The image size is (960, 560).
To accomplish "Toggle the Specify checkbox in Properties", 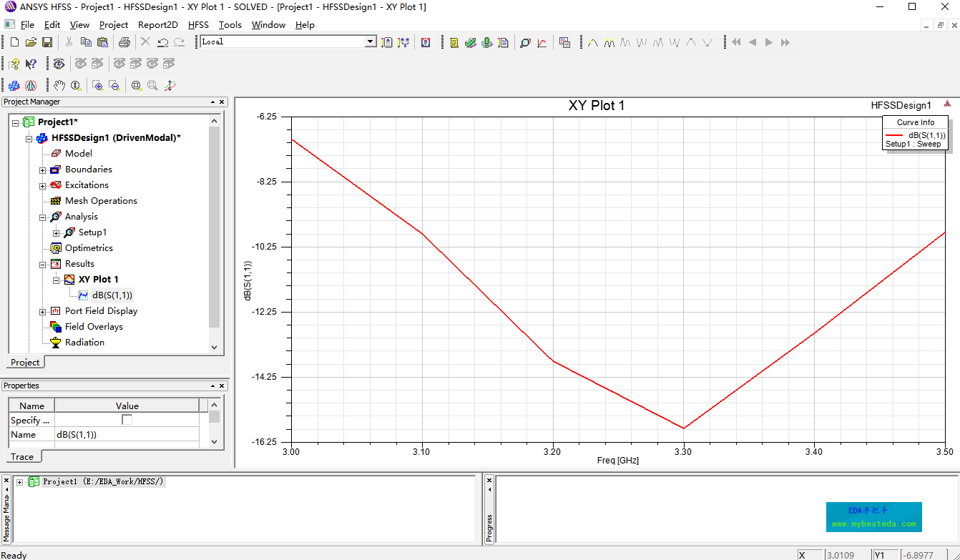I will point(127,420).
